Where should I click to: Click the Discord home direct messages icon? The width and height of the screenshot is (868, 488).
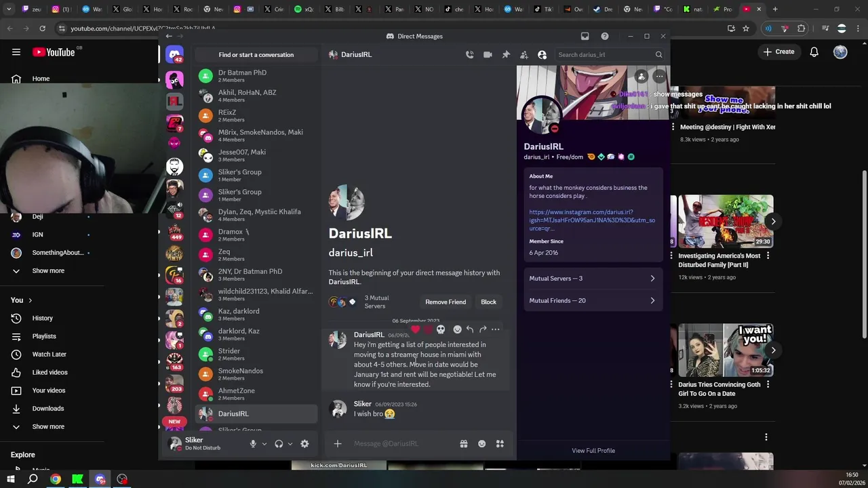pos(175,56)
